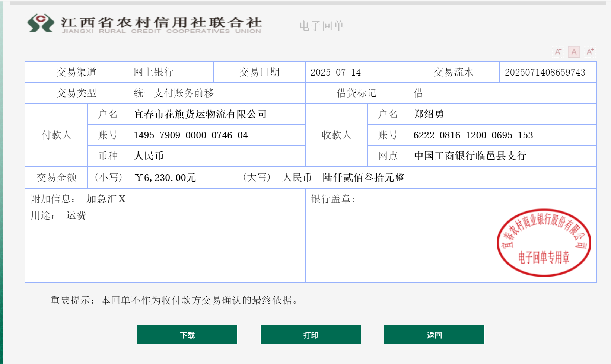Decrease font size with A- icon
This screenshot has height=364, width=611.
(x=558, y=52)
